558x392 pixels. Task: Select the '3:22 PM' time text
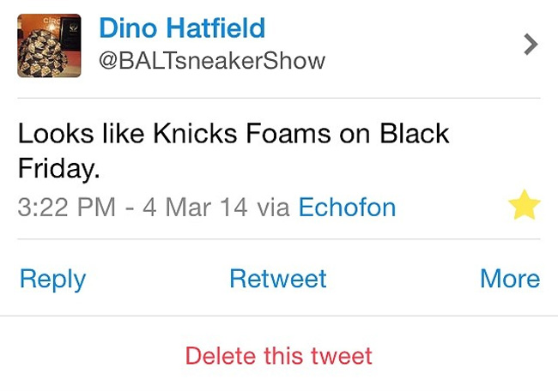pyautogui.click(x=67, y=207)
